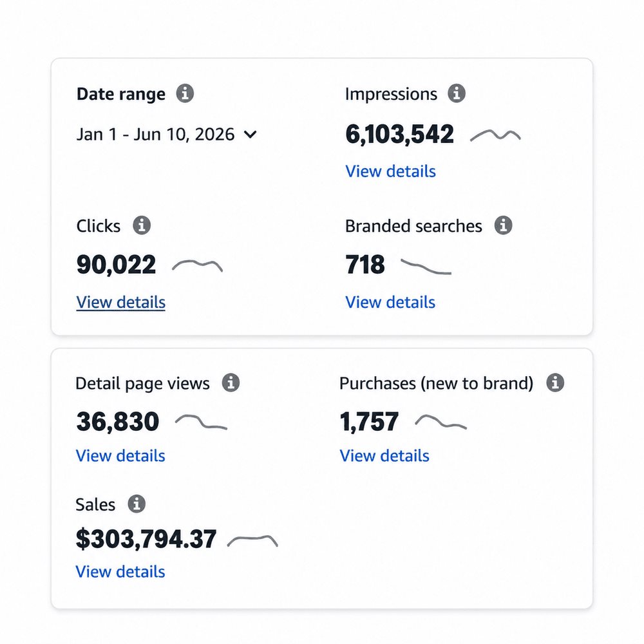This screenshot has height=644, width=644.
Task: Click the Date range info icon
Action: [x=185, y=93]
